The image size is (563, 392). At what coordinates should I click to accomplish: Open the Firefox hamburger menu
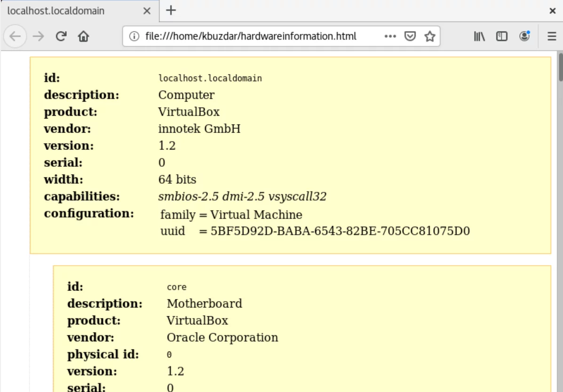[552, 36]
